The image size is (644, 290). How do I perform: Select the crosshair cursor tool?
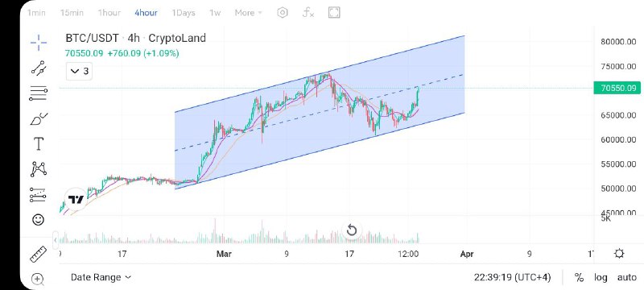point(38,43)
